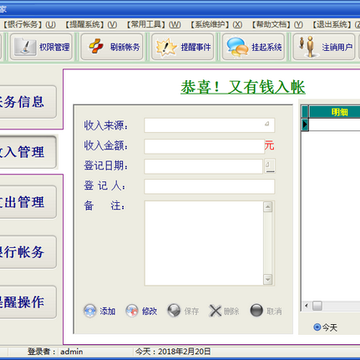Click the 挂起系统 toolbar button
The width and height of the screenshot is (360, 360).
253,47
